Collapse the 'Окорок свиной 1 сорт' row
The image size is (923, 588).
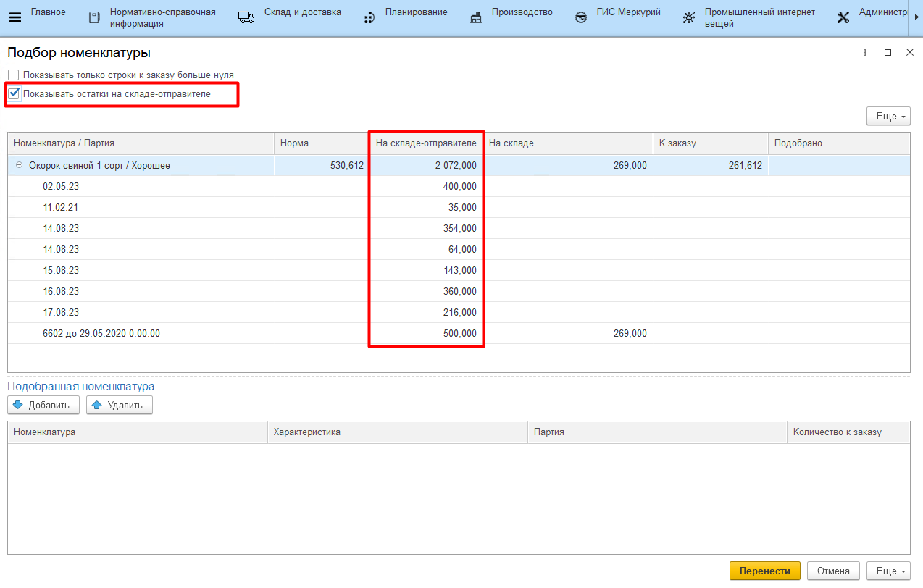[x=19, y=165]
